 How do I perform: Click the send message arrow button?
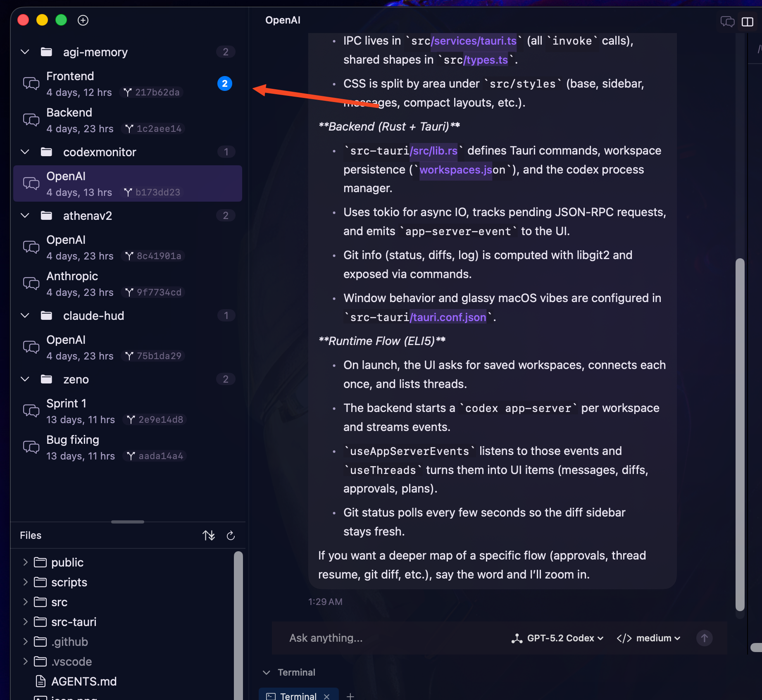pos(704,638)
